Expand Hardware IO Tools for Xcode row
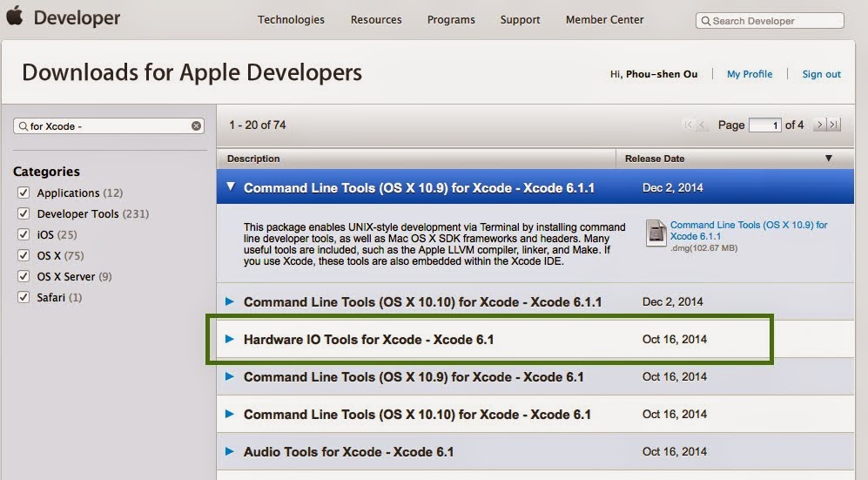This screenshot has height=480, width=868. coord(230,339)
